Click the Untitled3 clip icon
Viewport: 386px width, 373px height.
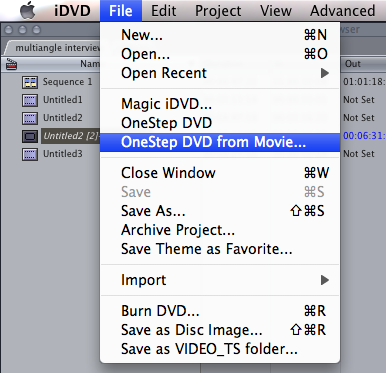coord(30,154)
